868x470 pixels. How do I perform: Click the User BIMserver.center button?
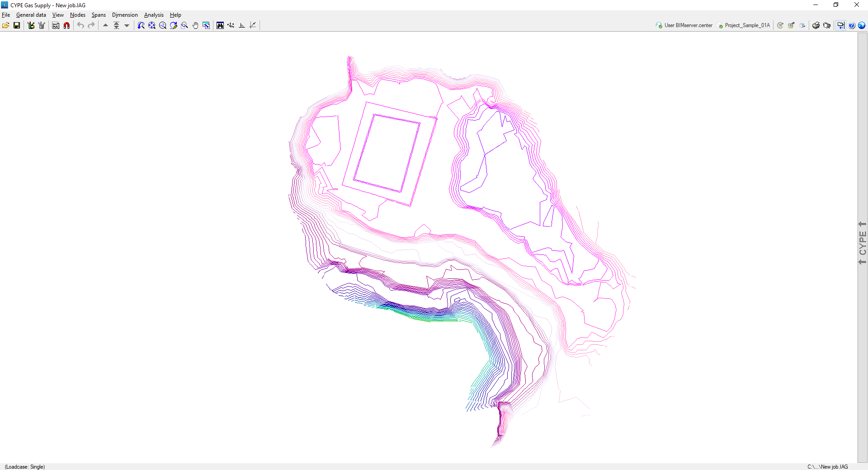684,25
